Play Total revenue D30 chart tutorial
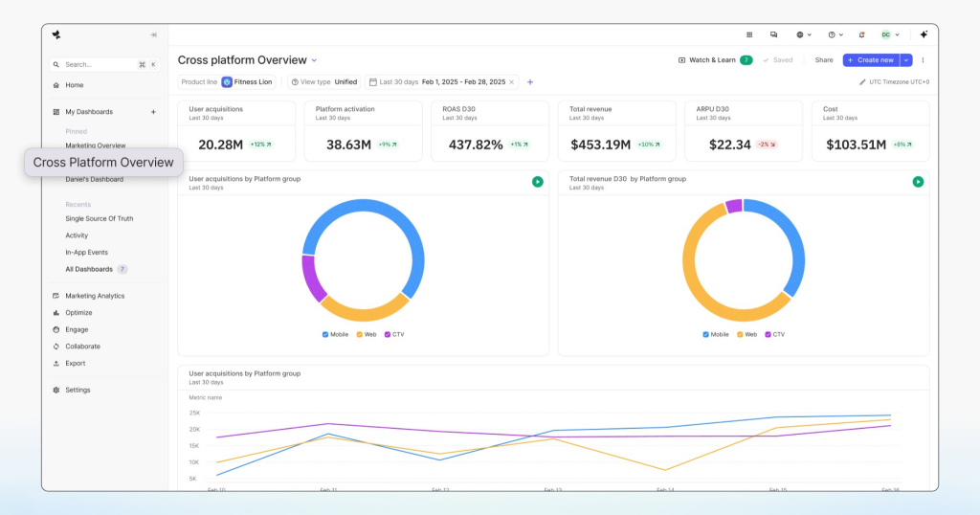The width and height of the screenshot is (980, 515). pyautogui.click(x=918, y=182)
